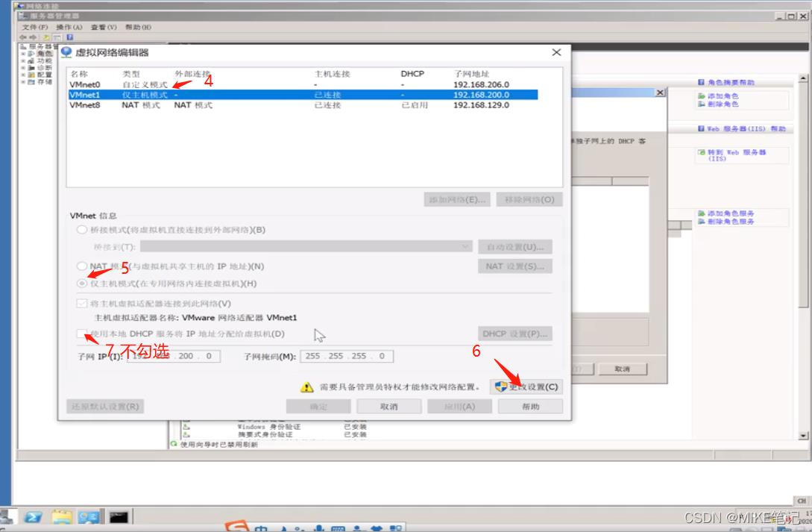Open the 查看(V) menu
The width and height of the screenshot is (812, 532).
tap(104, 27)
